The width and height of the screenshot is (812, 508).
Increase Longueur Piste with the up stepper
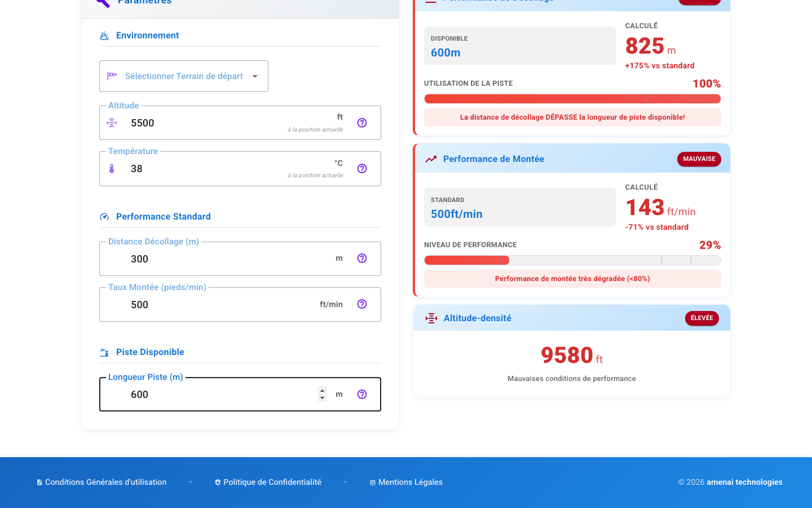click(x=322, y=391)
